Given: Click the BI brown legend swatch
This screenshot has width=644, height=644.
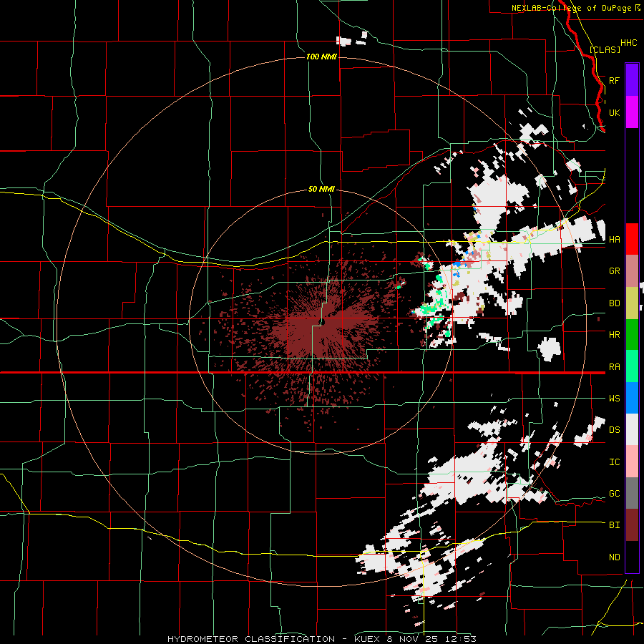Looking at the screenshot, I should (632, 525).
